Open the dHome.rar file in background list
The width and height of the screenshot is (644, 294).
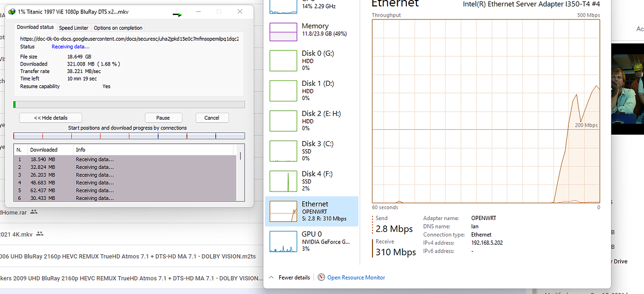pyautogui.click(x=14, y=212)
